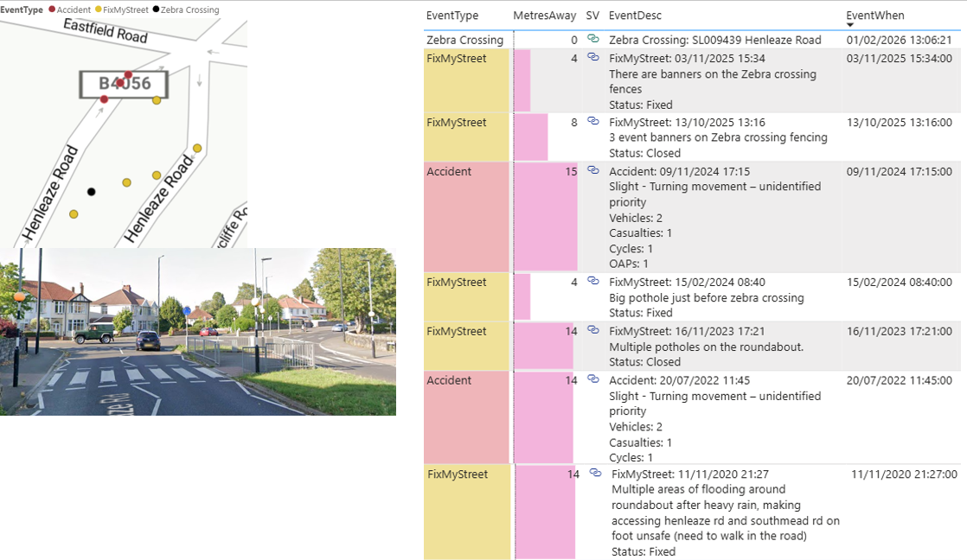Open SV link icon for 20/07/2022 accident
This screenshot has height=560, width=967.
pyautogui.click(x=592, y=379)
